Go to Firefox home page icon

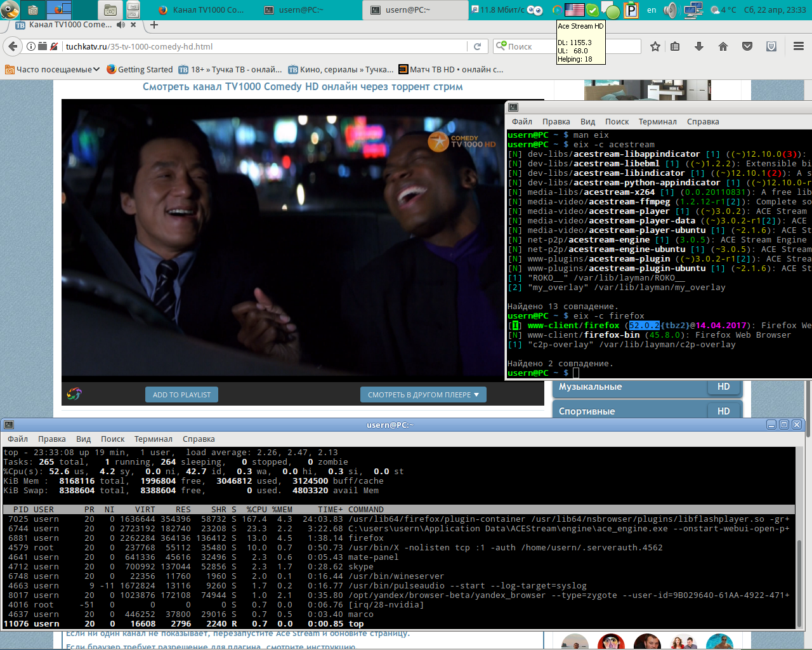coord(723,46)
